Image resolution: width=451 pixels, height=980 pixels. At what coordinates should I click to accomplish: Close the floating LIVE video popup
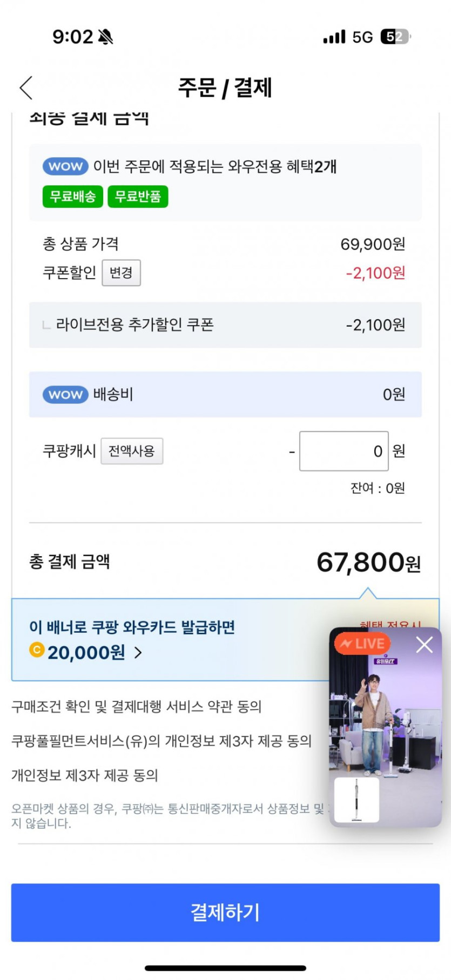pyautogui.click(x=424, y=644)
